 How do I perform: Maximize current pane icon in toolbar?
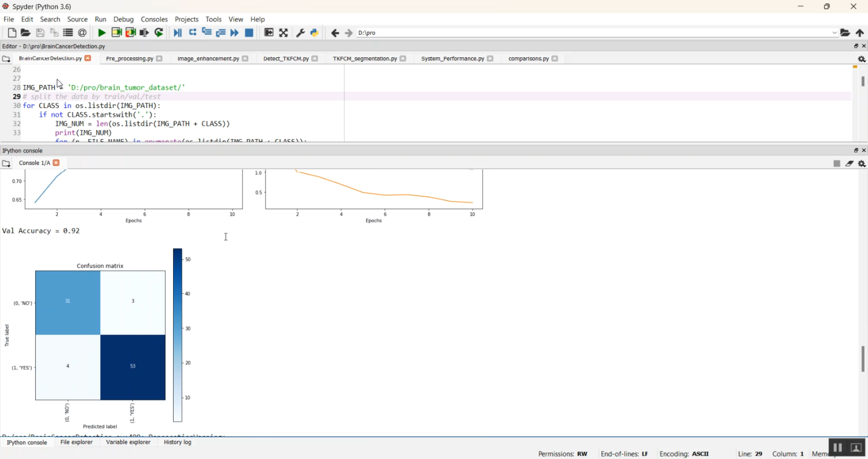(284, 33)
